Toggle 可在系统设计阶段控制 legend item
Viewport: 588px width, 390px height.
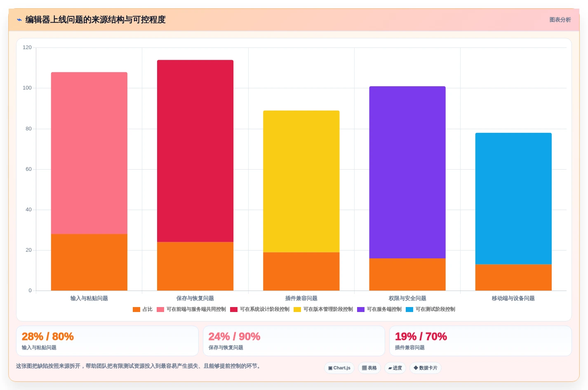260,310
